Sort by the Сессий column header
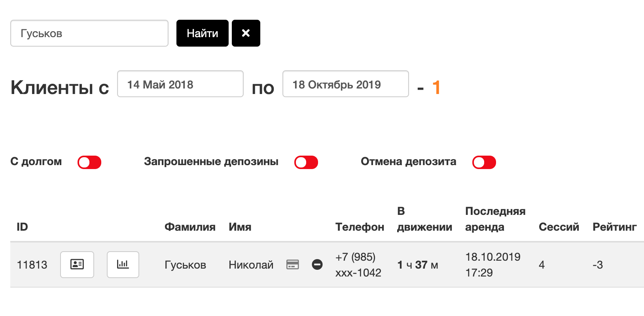The image size is (644, 316). 559,227
